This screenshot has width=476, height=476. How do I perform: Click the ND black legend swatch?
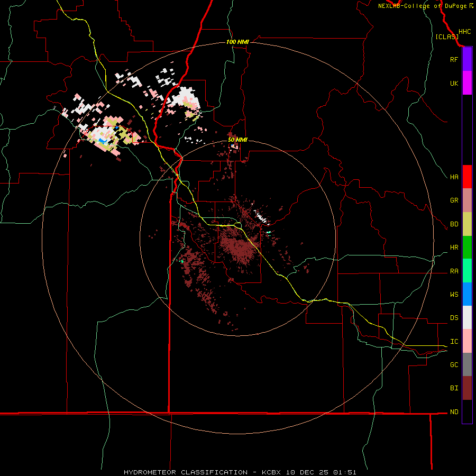click(467, 411)
